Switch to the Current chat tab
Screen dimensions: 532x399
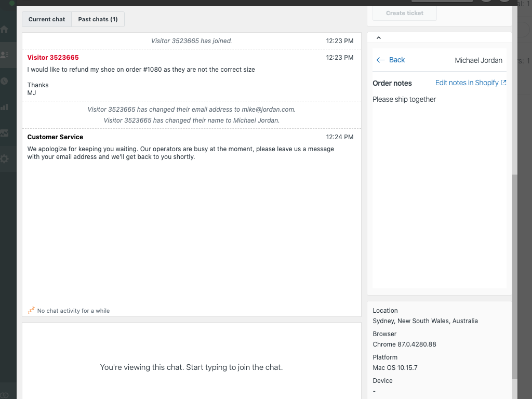point(47,19)
